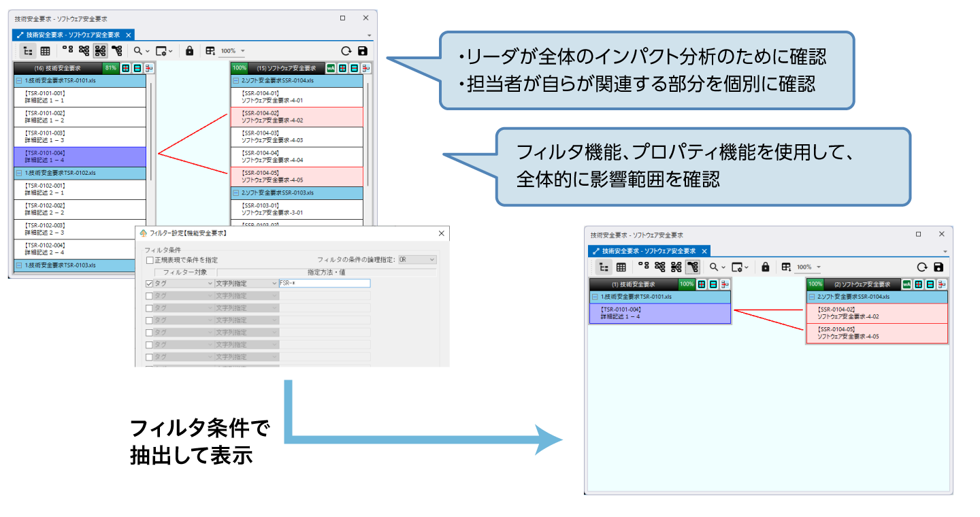Viewport: 980px width, 517px height.
Task: Select the simple link display mode icon
Action: point(67,50)
